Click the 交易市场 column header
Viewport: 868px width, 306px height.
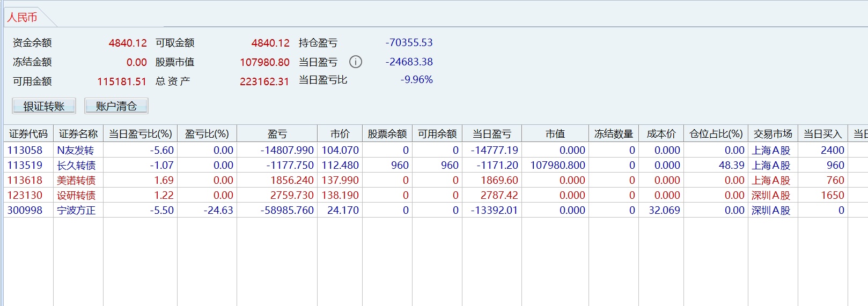(x=773, y=133)
